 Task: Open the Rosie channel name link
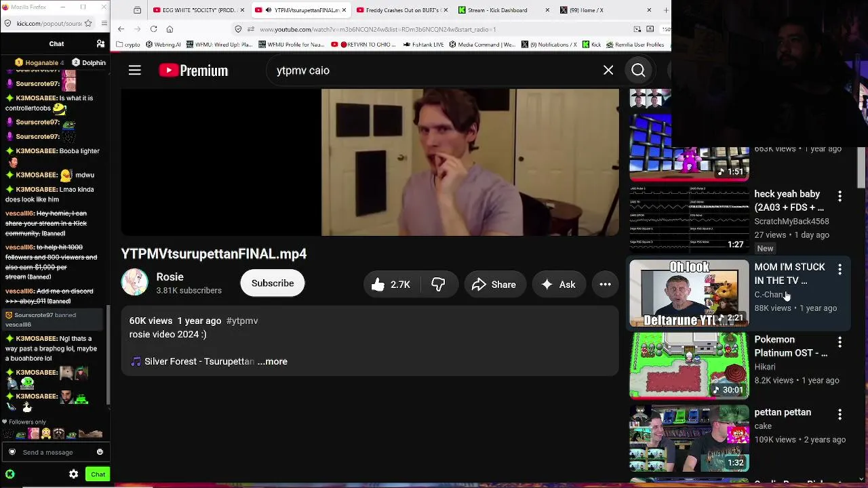click(170, 277)
